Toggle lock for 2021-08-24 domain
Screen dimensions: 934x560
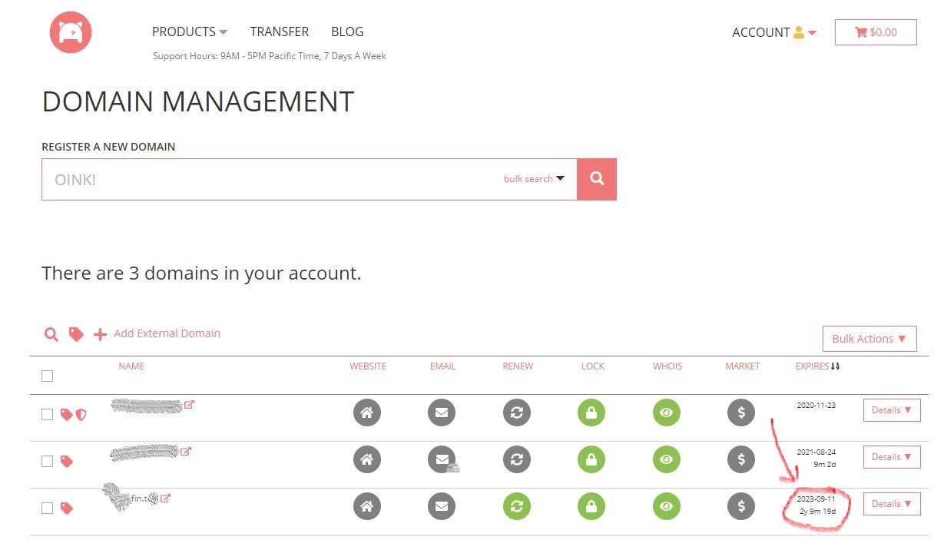[591, 460]
